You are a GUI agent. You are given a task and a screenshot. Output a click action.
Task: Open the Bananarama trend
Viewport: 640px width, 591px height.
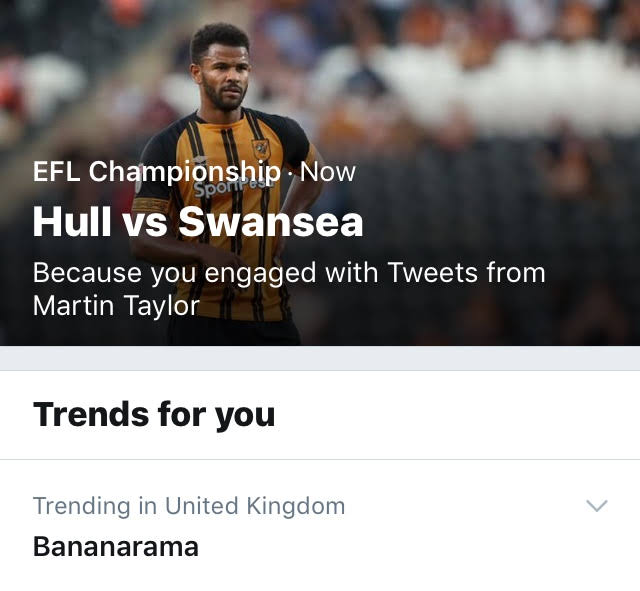(115, 547)
